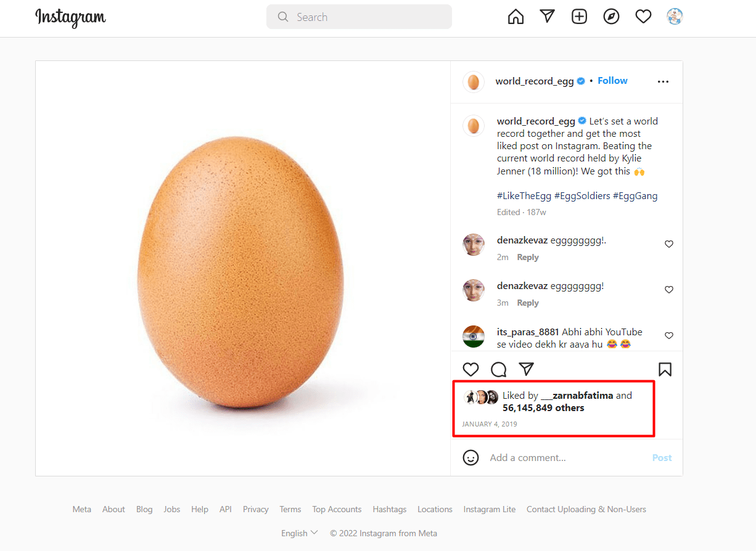Viewport: 756px width, 551px height.
Task: Save the post with the bookmark icon
Action: click(x=665, y=369)
